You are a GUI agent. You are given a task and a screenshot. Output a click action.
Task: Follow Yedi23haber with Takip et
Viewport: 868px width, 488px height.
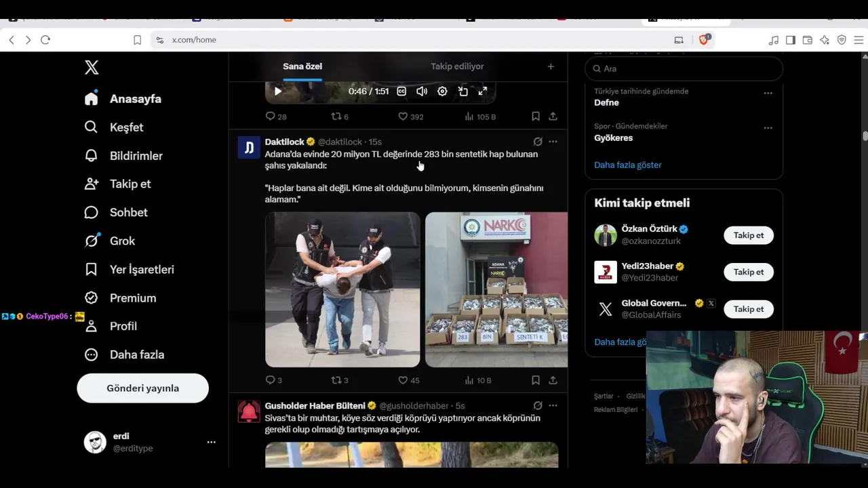pos(749,272)
